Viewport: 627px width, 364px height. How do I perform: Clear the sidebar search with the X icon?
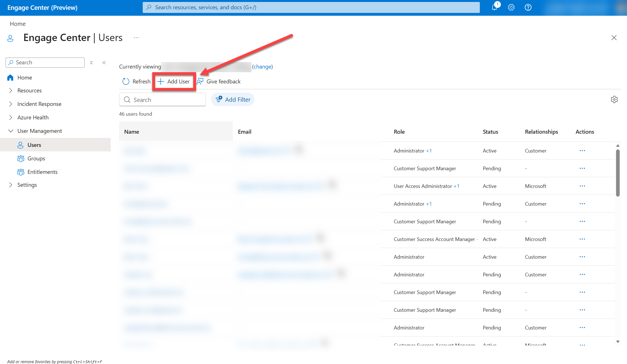click(x=91, y=63)
